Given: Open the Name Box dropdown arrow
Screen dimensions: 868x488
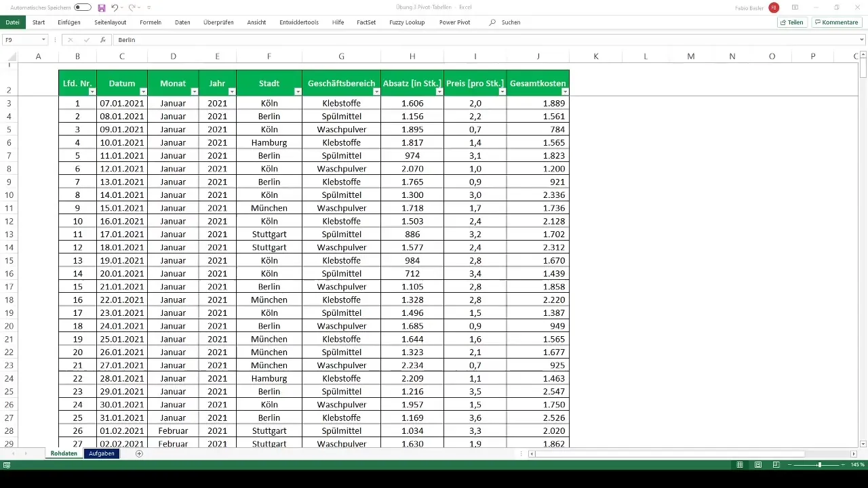Looking at the screenshot, I should pyautogui.click(x=43, y=40).
